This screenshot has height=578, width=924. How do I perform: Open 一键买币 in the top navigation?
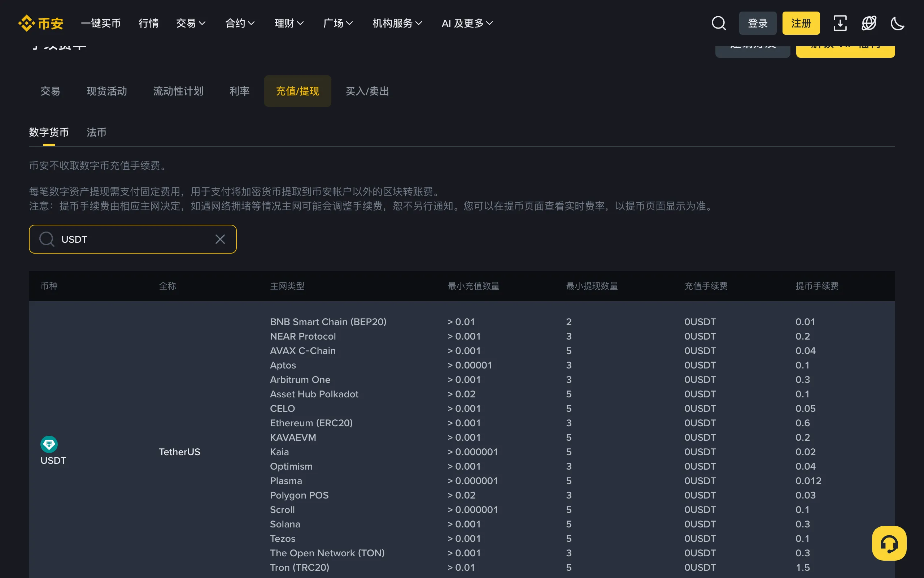[x=101, y=23]
